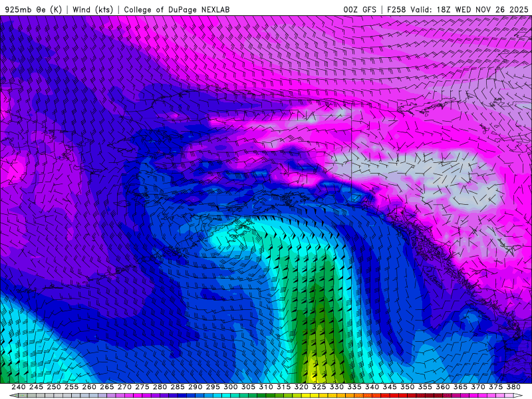Click the 355 colorbar scale label
The width and height of the screenshot is (532, 399).
425,387
